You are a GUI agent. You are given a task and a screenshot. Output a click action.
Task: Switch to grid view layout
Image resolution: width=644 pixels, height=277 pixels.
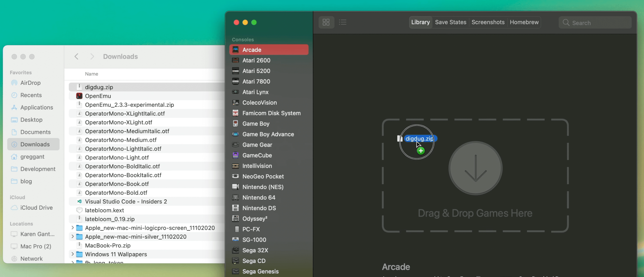[326, 22]
